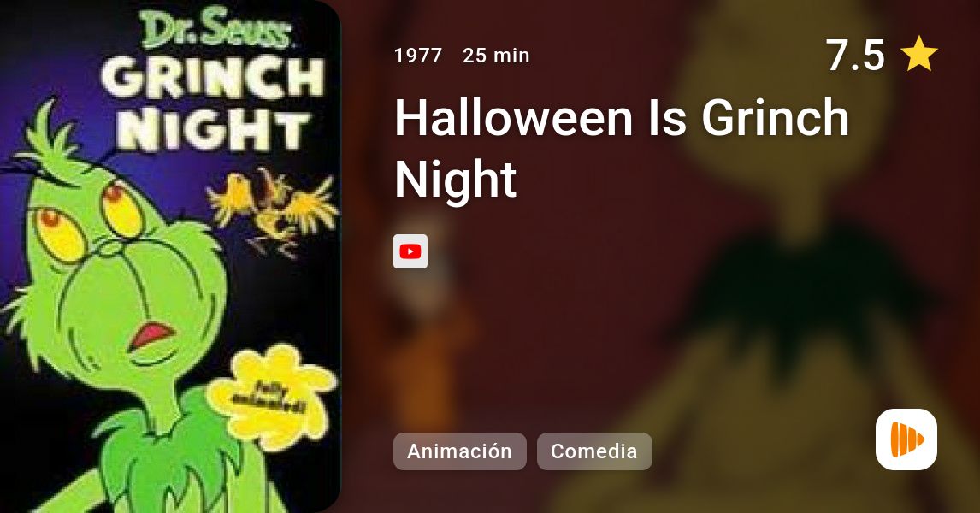Open the Animación genre tag
Screen dimensions: 980x513
(x=459, y=451)
